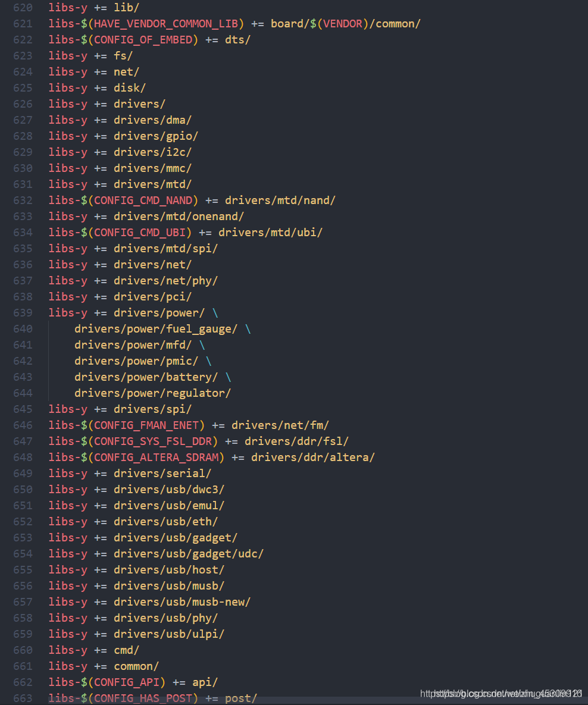Click 'drivers/usb/eth/' path
The height and width of the screenshot is (705, 588).
[x=165, y=522]
